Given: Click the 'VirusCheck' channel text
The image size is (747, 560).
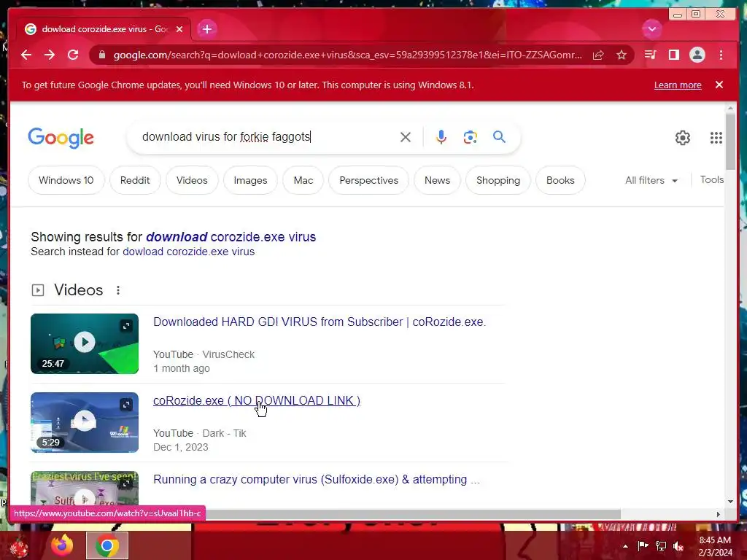Looking at the screenshot, I should click(228, 354).
